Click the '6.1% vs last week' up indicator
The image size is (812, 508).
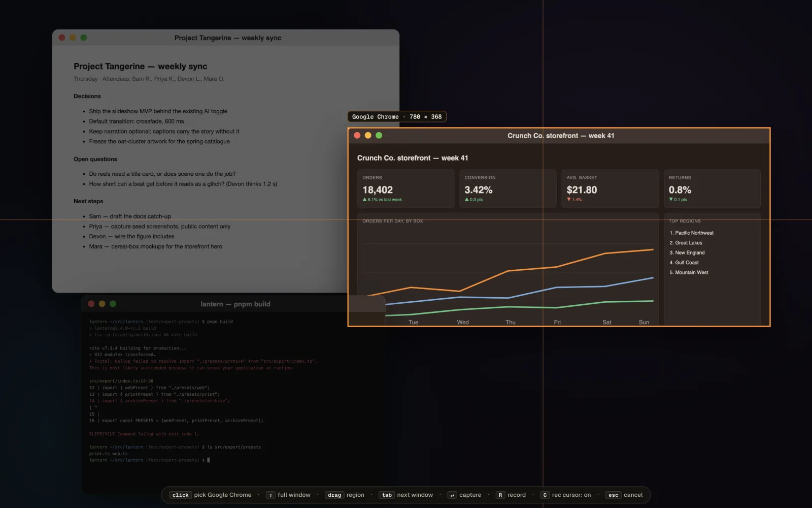pyautogui.click(x=382, y=200)
